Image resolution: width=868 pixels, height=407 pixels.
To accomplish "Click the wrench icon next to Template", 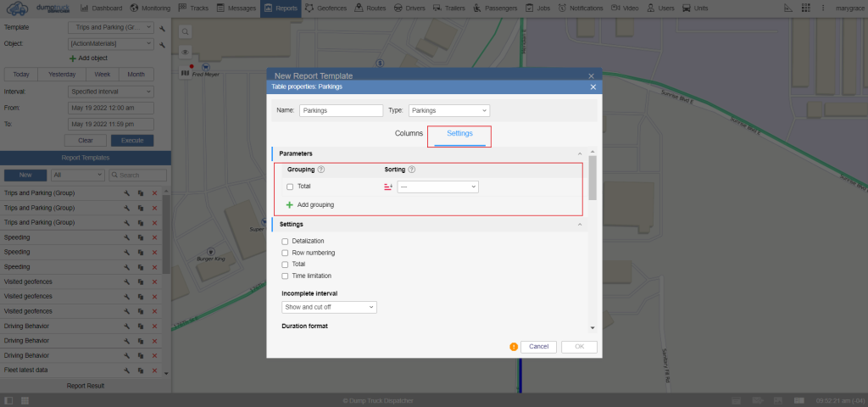I will coord(161,27).
